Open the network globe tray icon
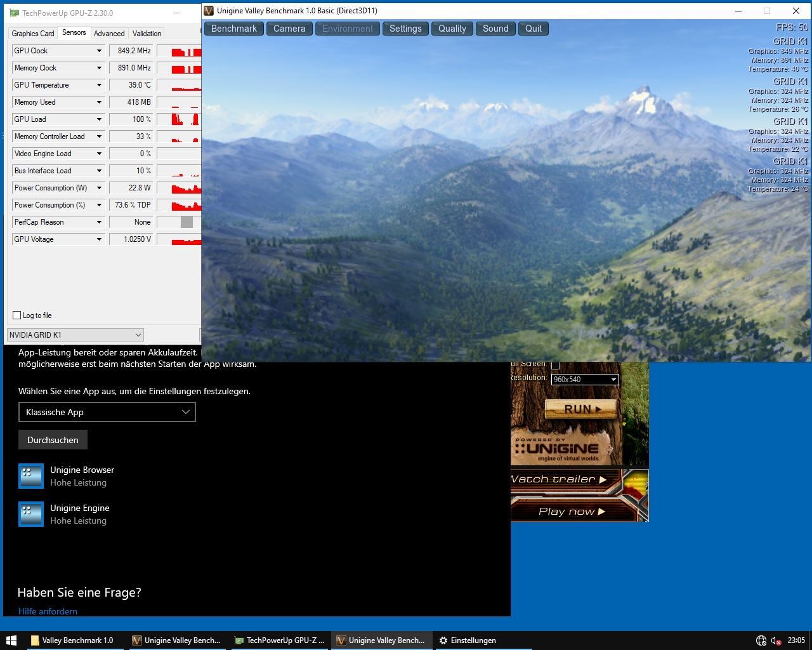Viewport: 812px width, 650px height. pos(761,640)
